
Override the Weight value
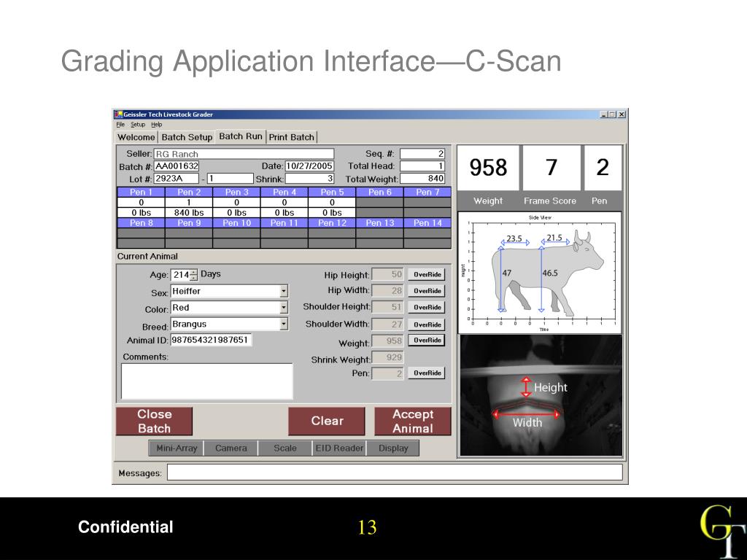(x=427, y=340)
